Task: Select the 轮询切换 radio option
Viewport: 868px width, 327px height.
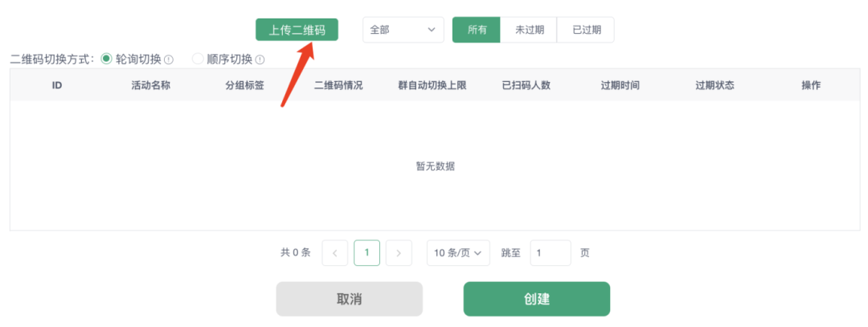Action: point(106,59)
